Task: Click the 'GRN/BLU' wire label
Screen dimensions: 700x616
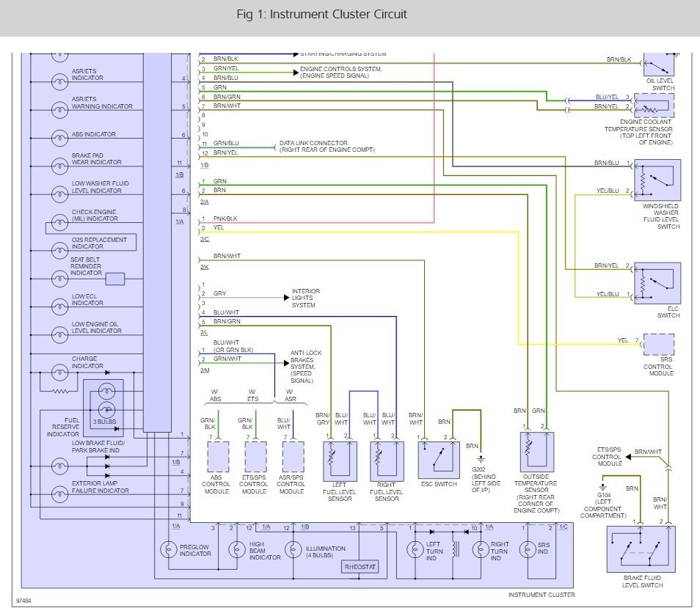Action: click(226, 143)
